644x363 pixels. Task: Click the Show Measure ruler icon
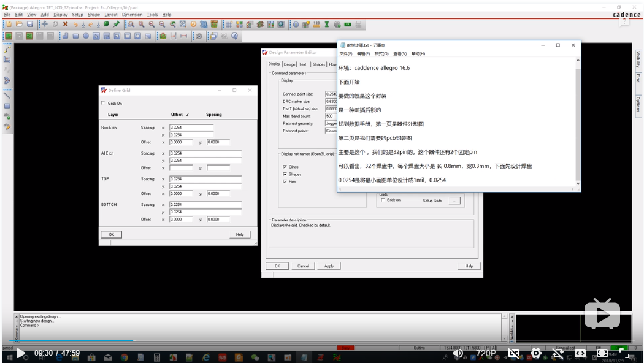click(x=316, y=25)
